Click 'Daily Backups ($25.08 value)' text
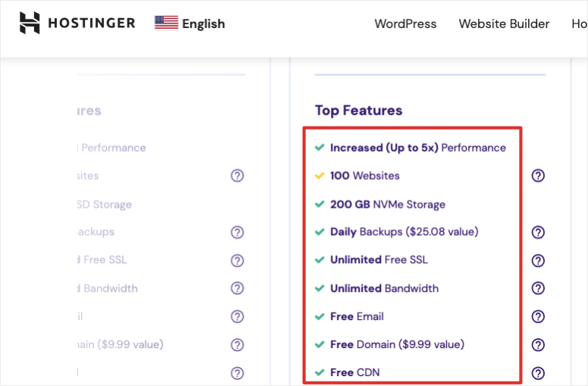This screenshot has width=588, height=386. [x=404, y=231]
